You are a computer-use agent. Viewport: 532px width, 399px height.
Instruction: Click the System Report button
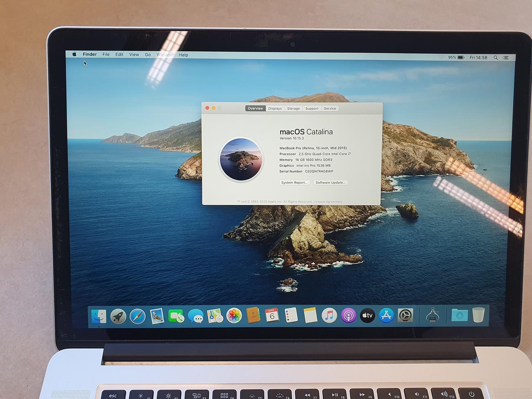tap(294, 183)
